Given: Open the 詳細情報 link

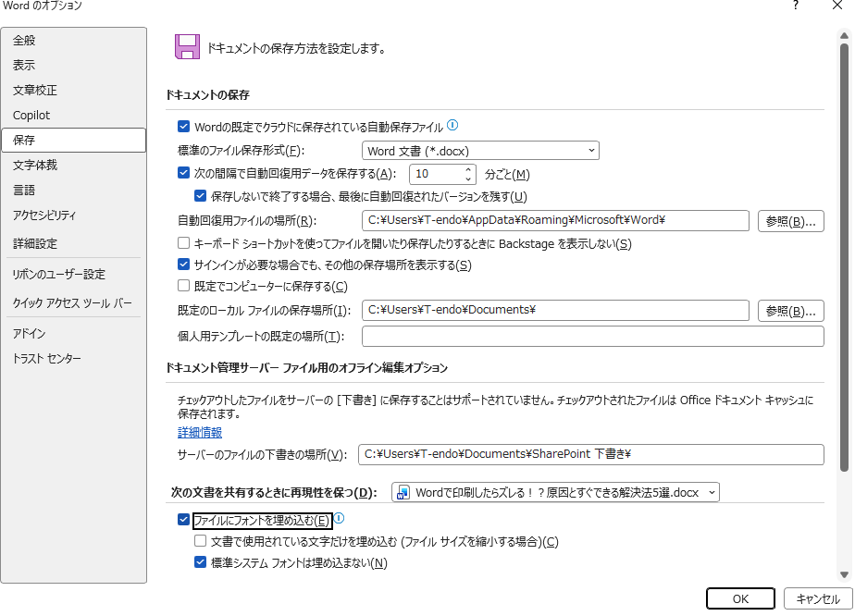Looking at the screenshot, I should pos(200,432).
